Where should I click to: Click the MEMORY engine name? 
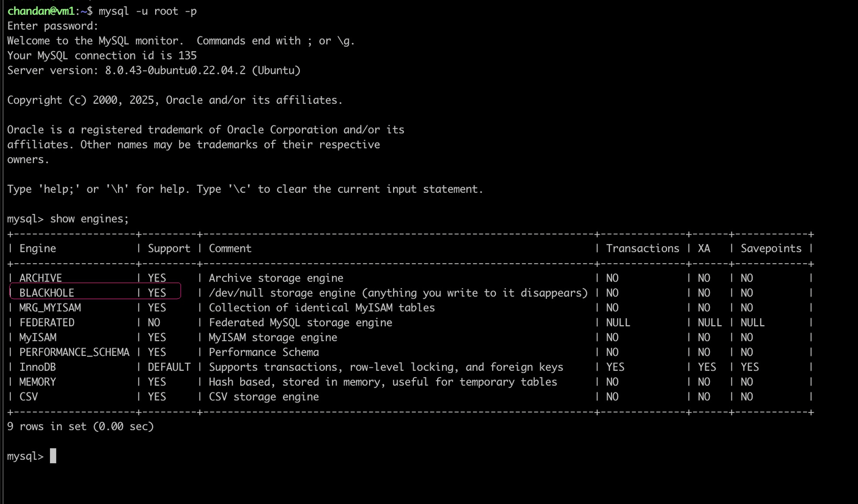pyautogui.click(x=38, y=382)
